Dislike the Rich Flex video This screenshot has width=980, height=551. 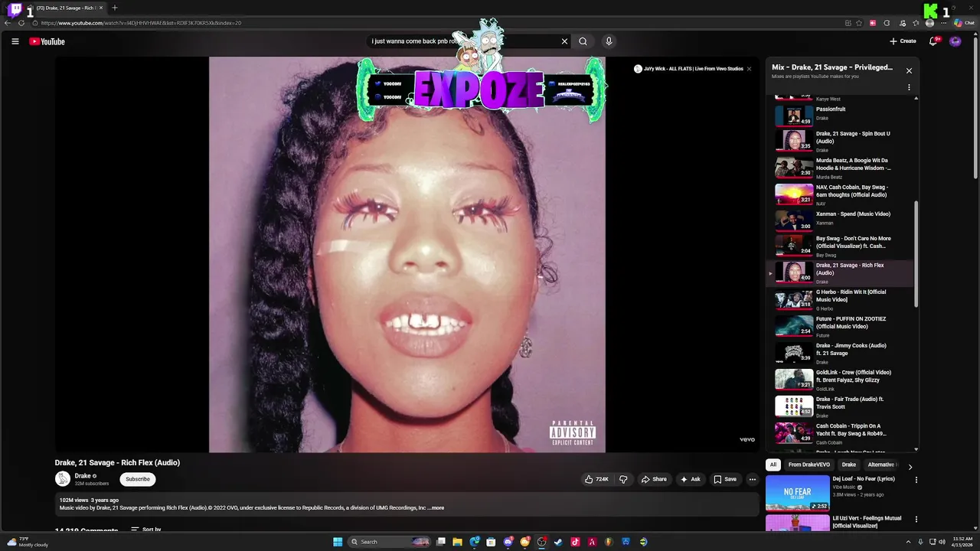623,479
